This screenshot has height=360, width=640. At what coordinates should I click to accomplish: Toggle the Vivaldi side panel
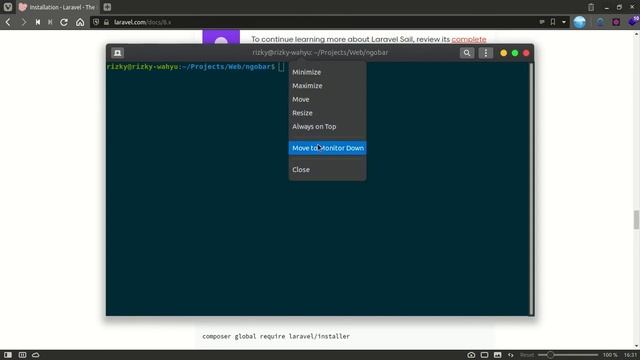click(x=8, y=355)
